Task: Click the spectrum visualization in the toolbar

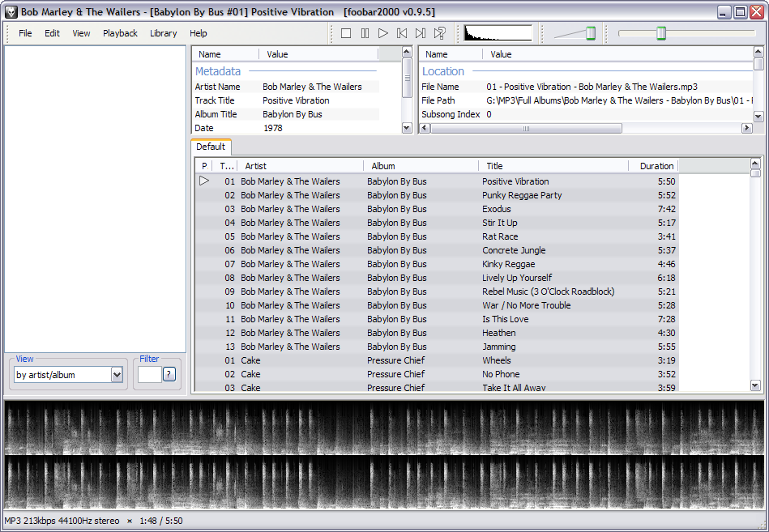Action: (x=498, y=33)
